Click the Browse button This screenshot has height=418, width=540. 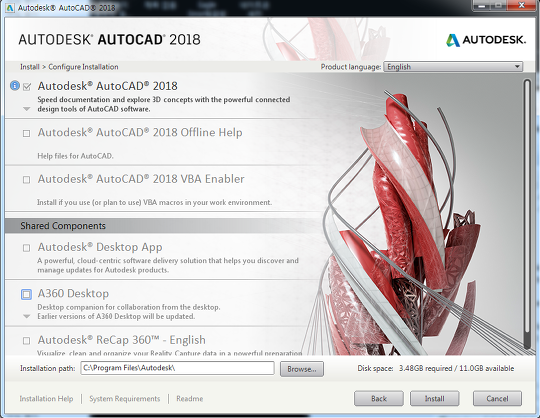302,369
